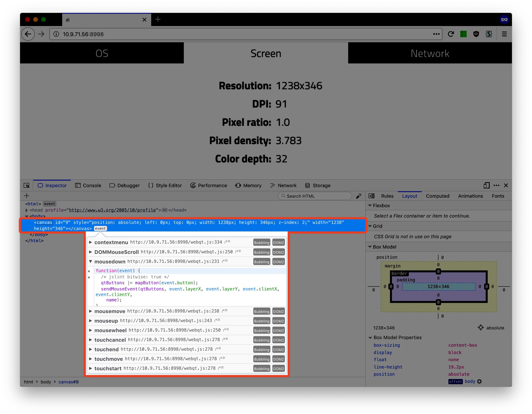Open the Firefox hamburger menu
532x414 pixels.
(x=504, y=34)
